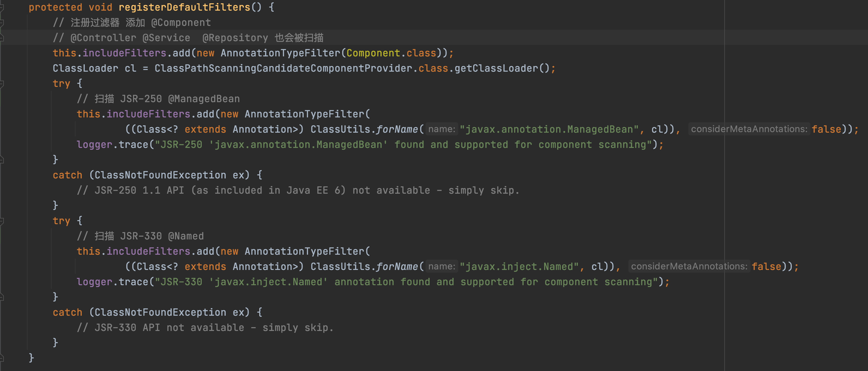868x371 pixels.
Task: Click the JSR-250 1.1 API not available comment
Action: tap(298, 191)
